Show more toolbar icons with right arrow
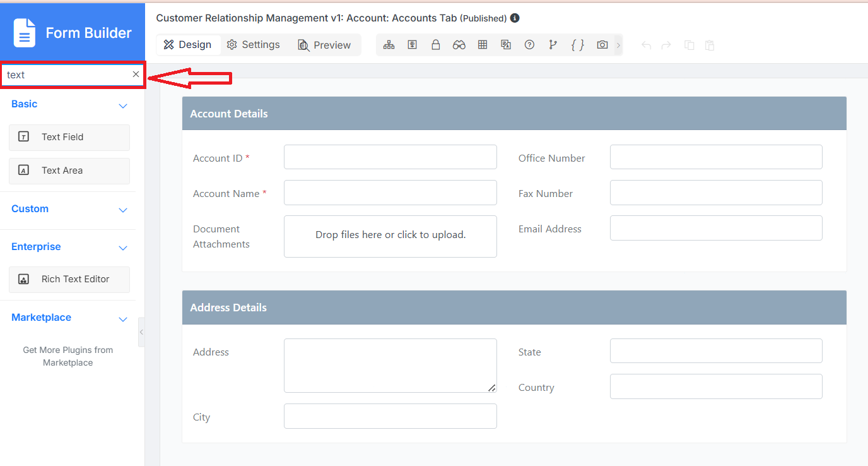868x466 pixels. coord(618,45)
